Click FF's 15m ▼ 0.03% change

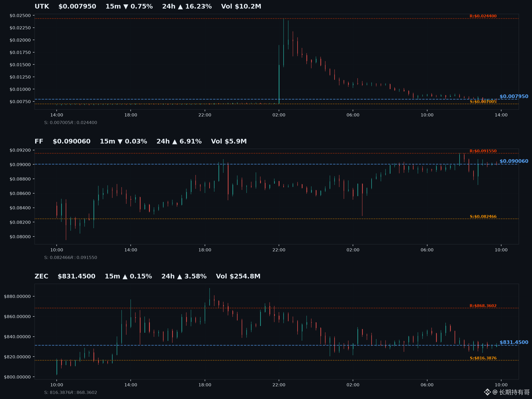[123, 142]
